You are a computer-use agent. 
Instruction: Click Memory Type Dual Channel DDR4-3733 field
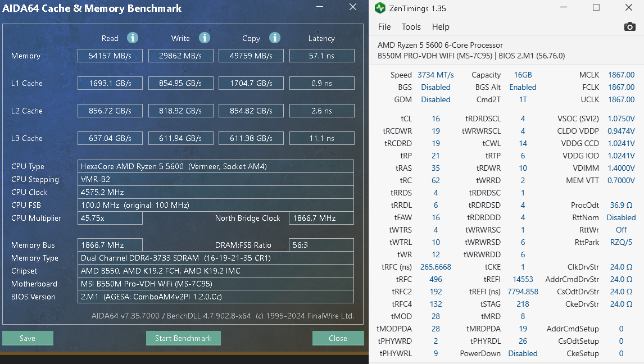coord(216,258)
